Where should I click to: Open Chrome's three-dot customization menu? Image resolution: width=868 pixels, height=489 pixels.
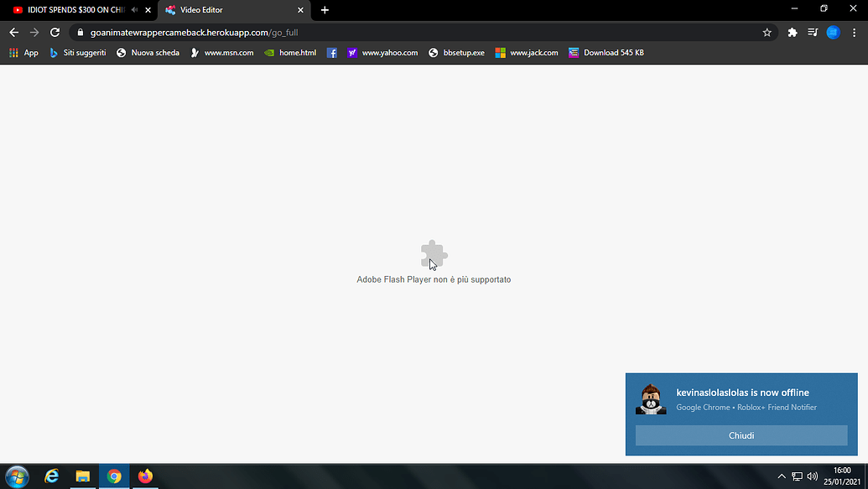(x=856, y=32)
